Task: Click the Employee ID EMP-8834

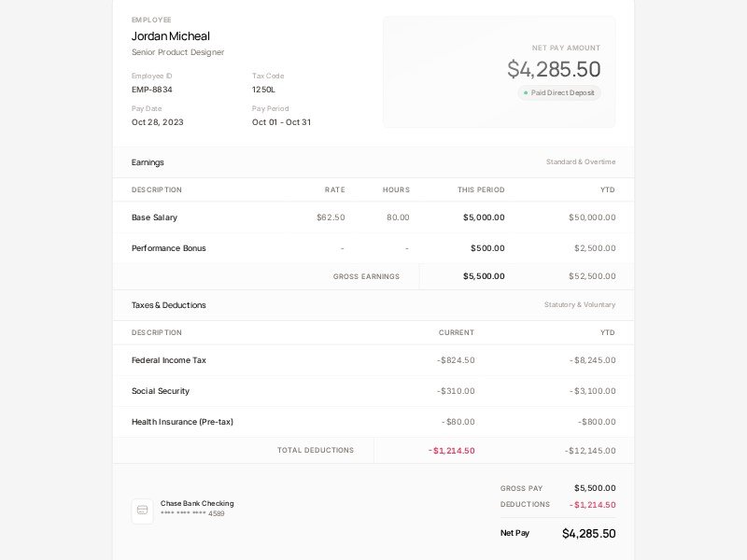Action: pyautogui.click(x=155, y=91)
